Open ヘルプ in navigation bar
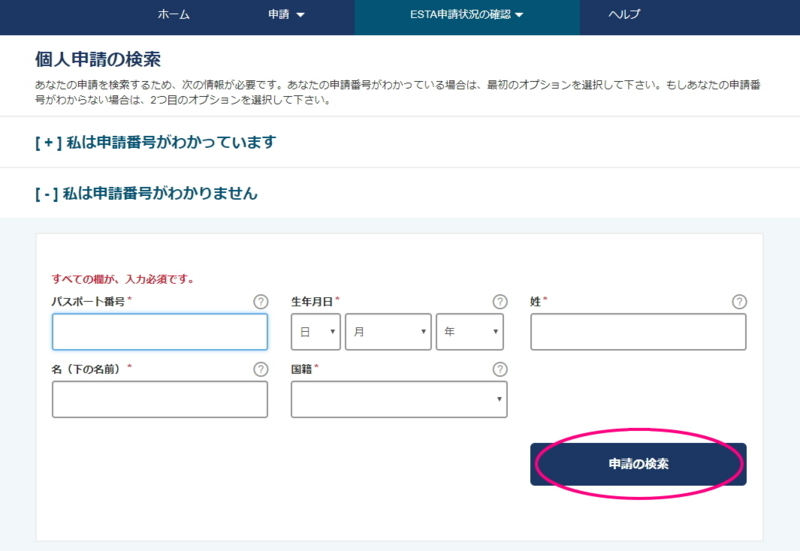Viewport: 800px width, 551px height. click(x=624, y=15)
